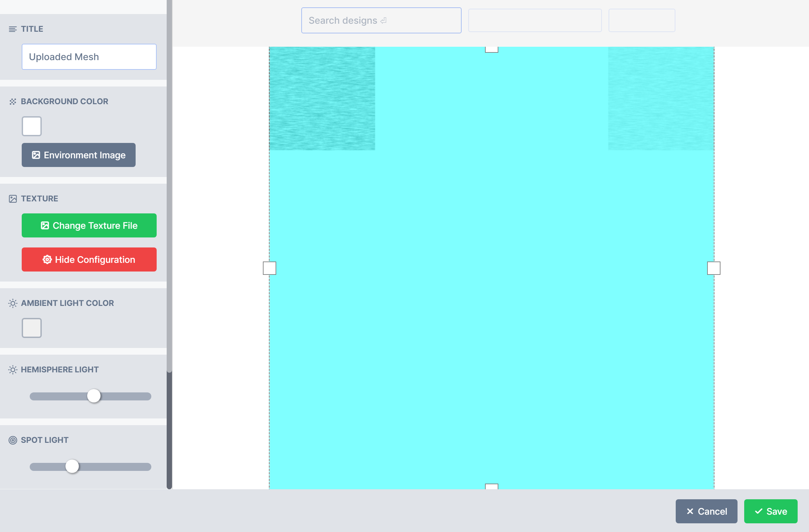Click the Hemisphere Light slider handle
The image size is (809, 532).
coord(94,396)
